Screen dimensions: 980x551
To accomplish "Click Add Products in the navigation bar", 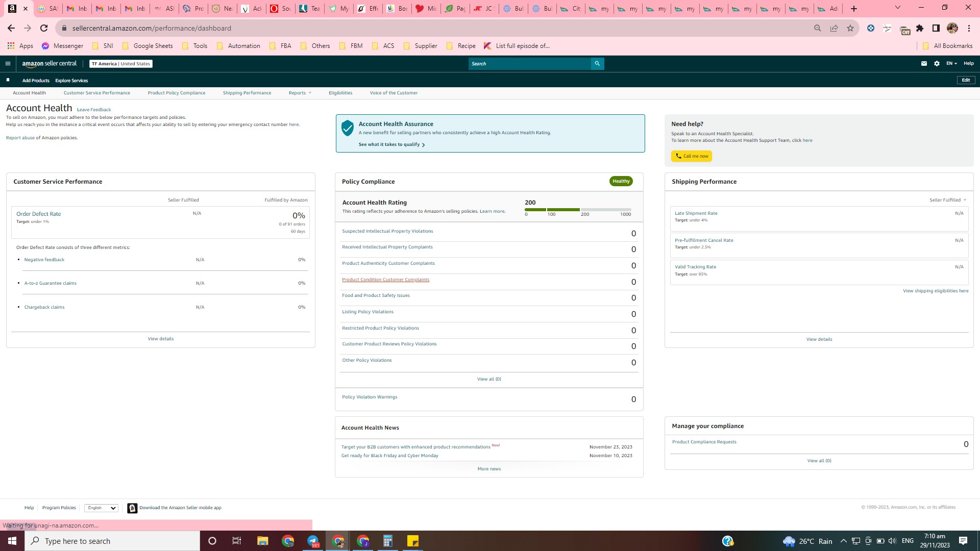I will click(36, 81).
